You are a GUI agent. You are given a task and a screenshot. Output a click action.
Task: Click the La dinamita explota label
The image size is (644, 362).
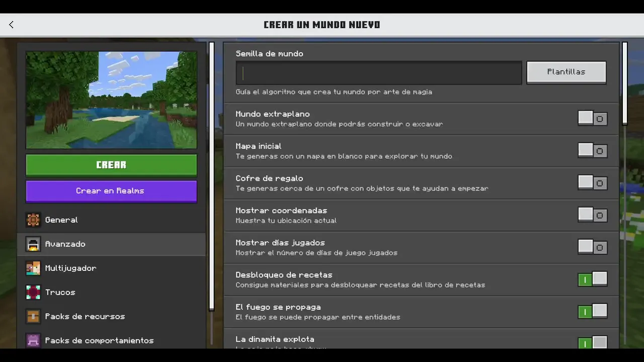pyautogui.click(x=275, y=339)
